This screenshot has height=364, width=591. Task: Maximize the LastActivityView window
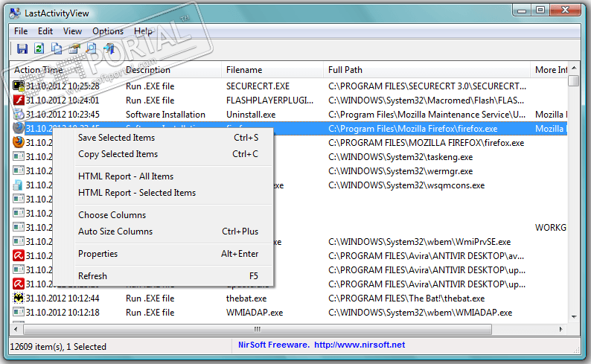tap(540, 10)
